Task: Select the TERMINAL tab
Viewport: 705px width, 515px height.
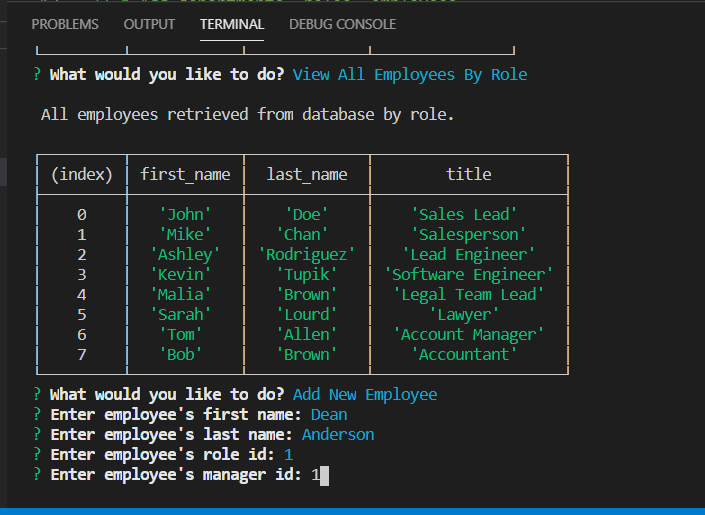Action: [232, 24]
